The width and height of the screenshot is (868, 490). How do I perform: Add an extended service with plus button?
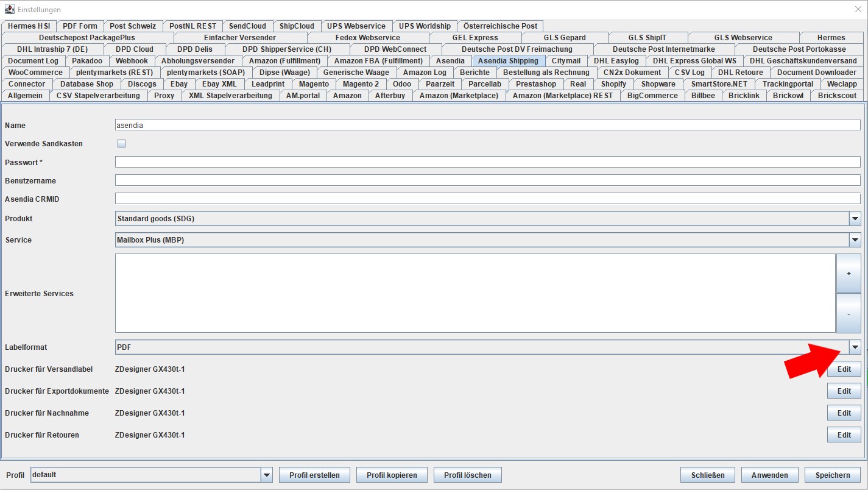pyautogui.click(x=849, y=274)
